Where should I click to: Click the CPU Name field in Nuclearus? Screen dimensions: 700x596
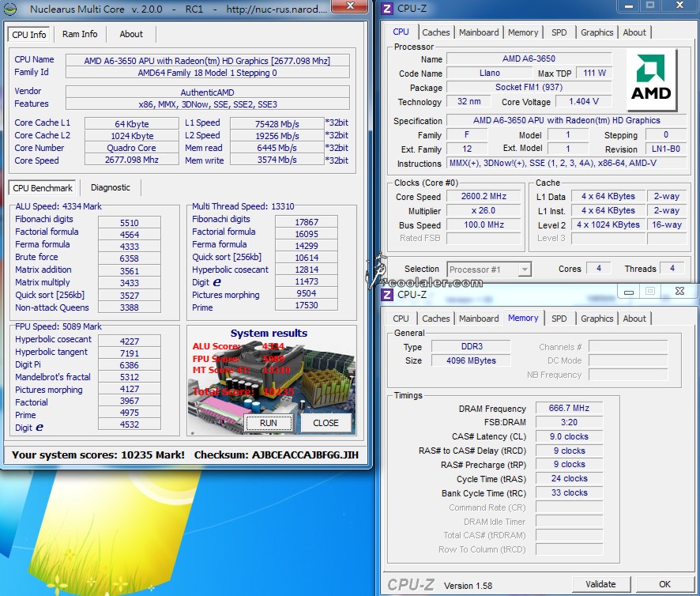[207, 61]
